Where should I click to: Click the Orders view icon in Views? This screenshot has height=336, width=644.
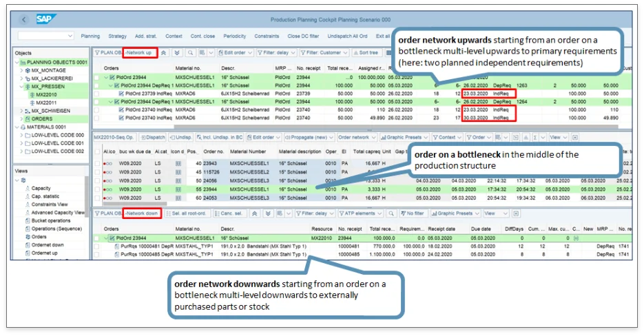tap(28, 237)
